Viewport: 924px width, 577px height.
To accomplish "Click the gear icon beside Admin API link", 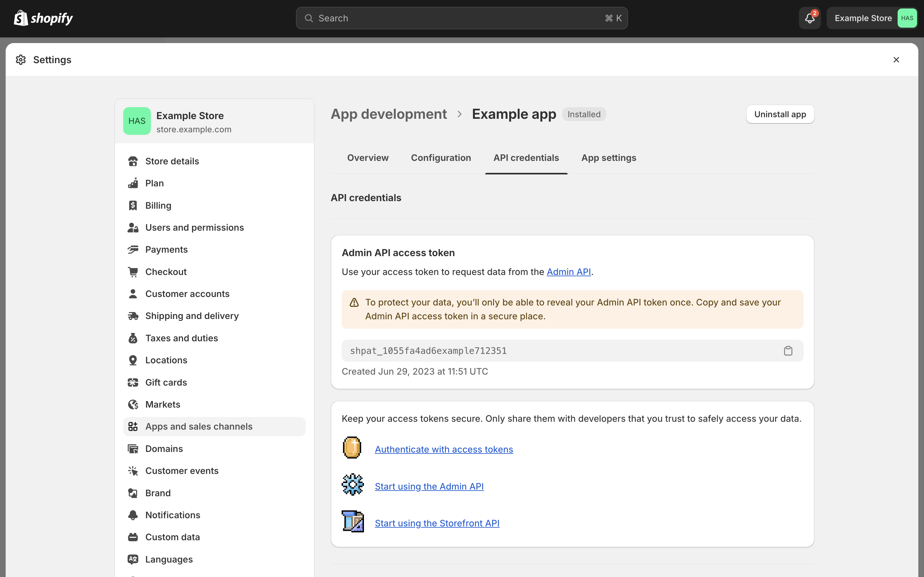I will [x=353, y=485].
